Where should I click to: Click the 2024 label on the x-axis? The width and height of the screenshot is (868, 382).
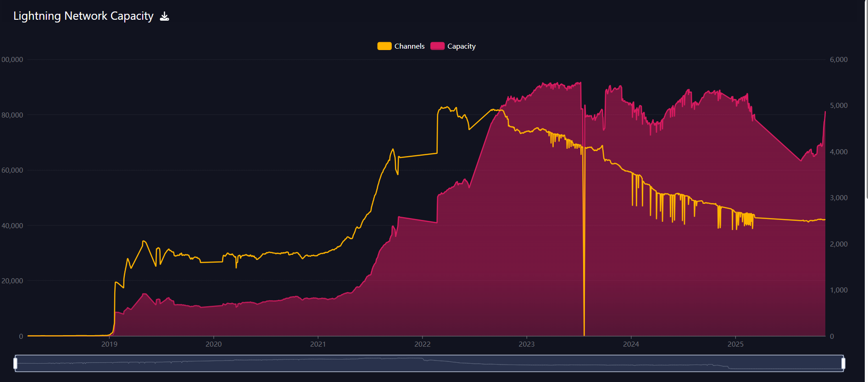631,344
